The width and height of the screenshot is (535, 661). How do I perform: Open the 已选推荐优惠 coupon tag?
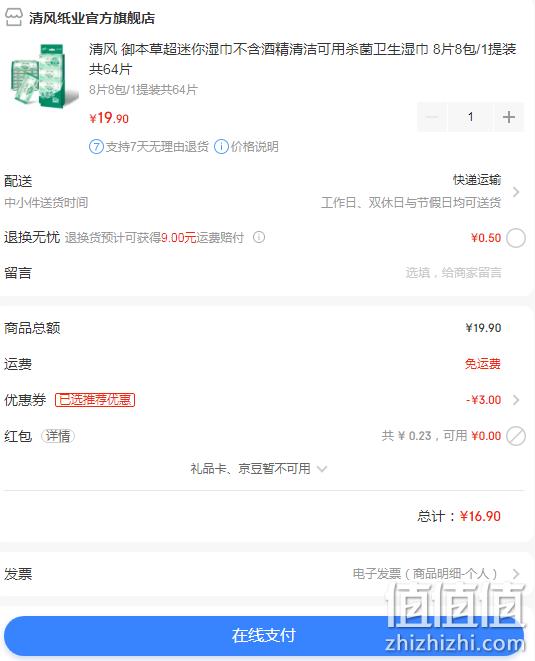(95, 400)
